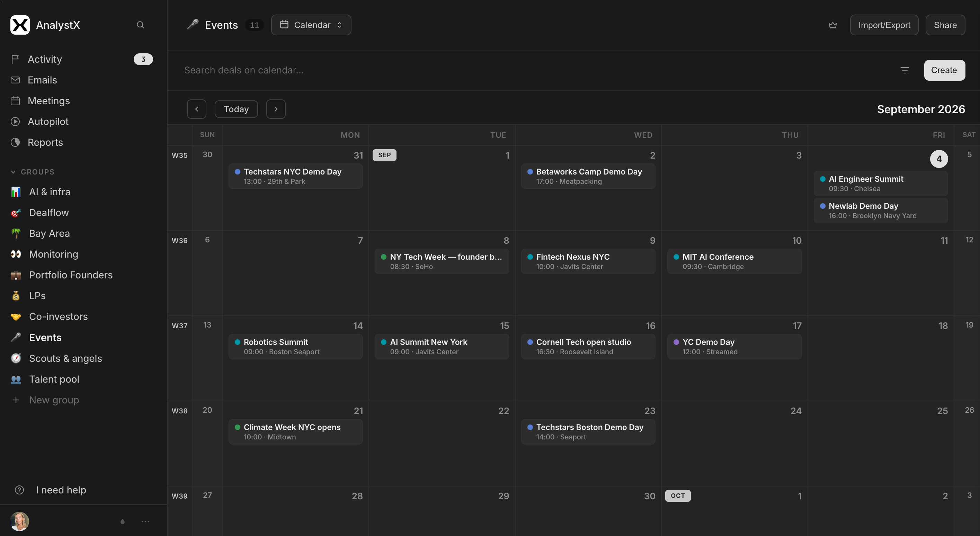
Task: Click the Monitoring eyes icon
Action: (16, 254)
